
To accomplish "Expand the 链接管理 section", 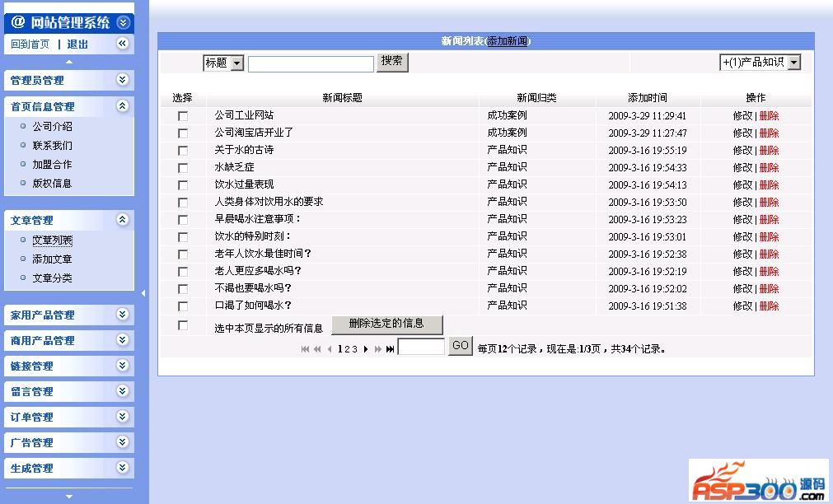I will pyautogui.click(x=122, y=366).
